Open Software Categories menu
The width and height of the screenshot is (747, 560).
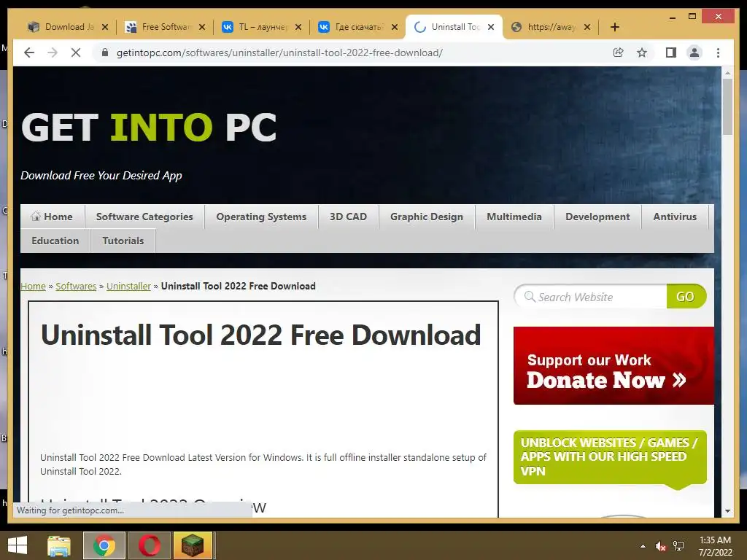point(144,217)
